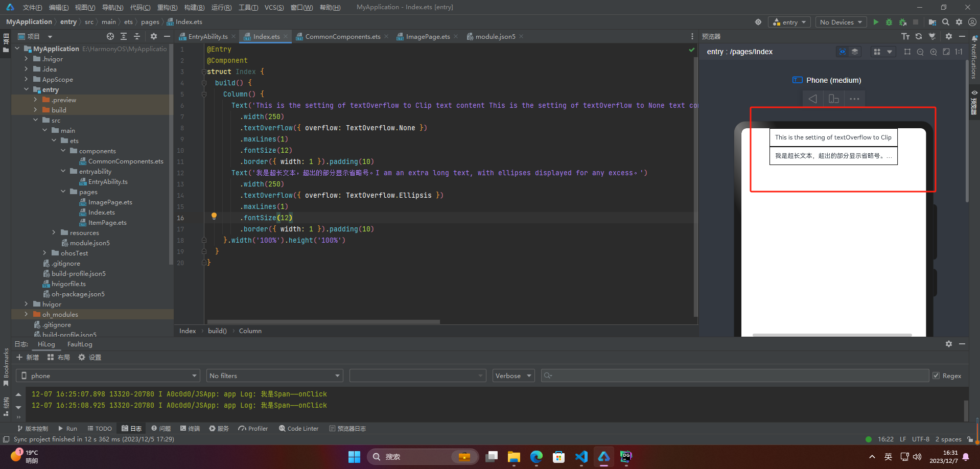980x469 pixels.
Task: Click 新增 add button in log panel
Action: coord(28,357)
